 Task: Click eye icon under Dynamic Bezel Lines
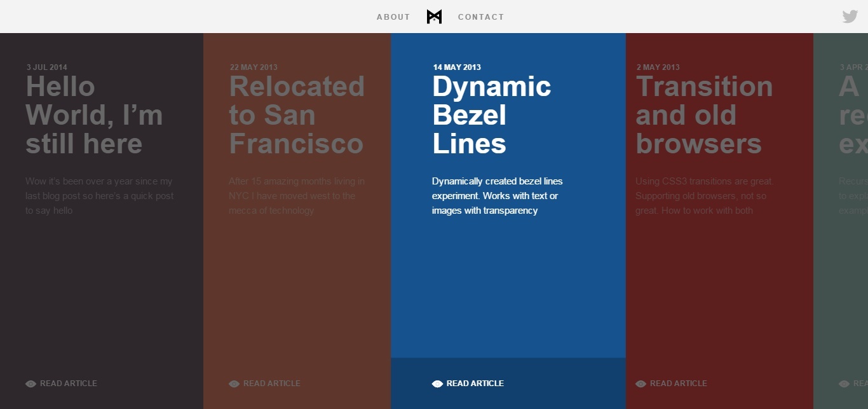click(437, 384)
